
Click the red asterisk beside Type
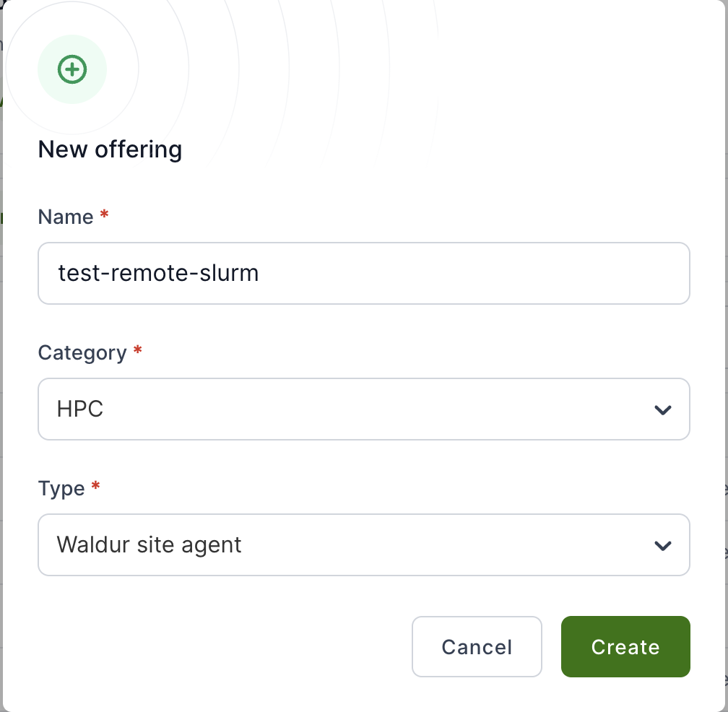coord(96,487)
